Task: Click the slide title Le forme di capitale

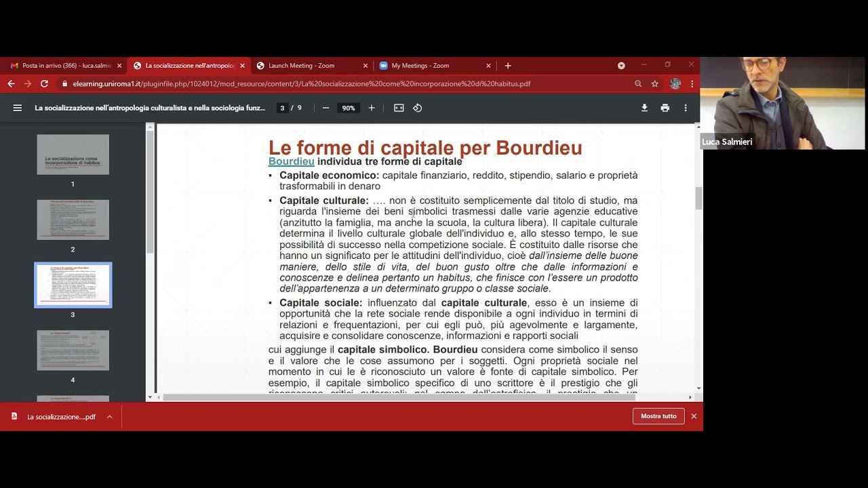Action: (x=425, y=148)
